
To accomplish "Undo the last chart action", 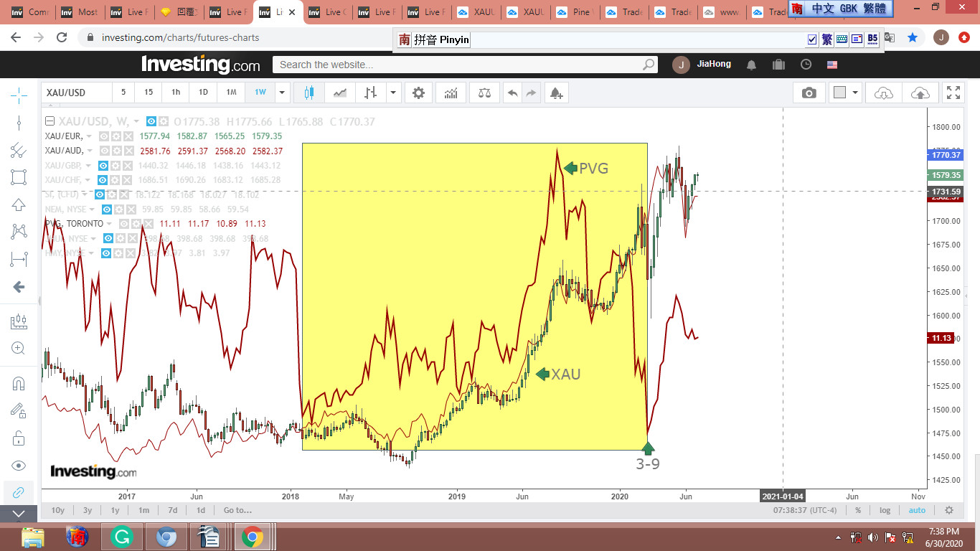I will (x=512, y=93).
